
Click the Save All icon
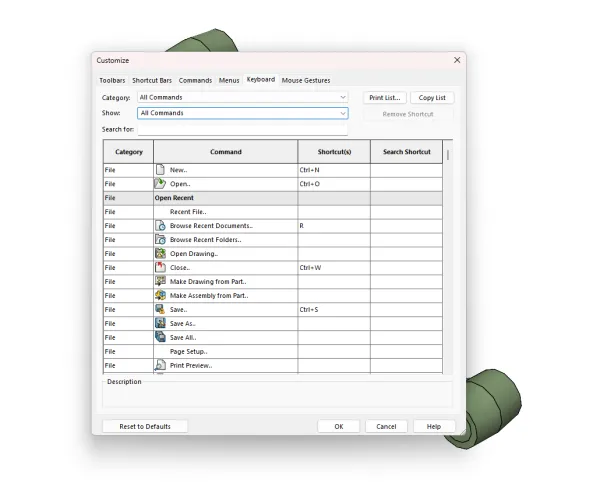pyautogui.click(x=160, y=337)
